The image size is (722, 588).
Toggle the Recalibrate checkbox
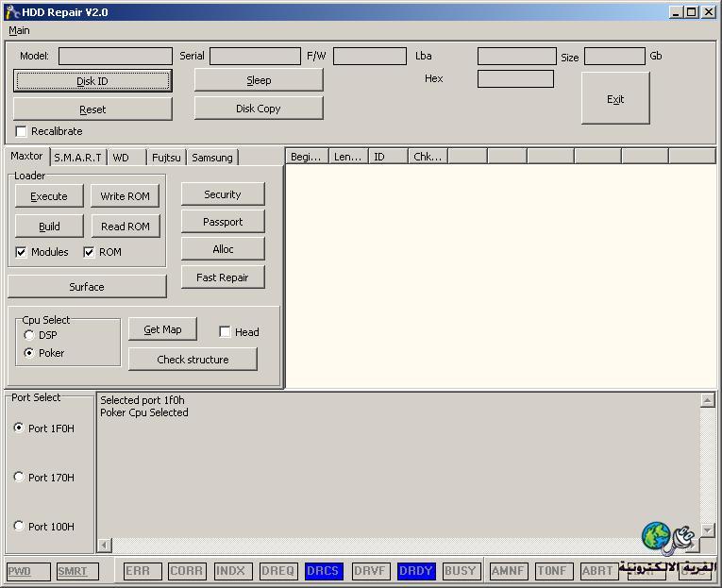[21, 132]
